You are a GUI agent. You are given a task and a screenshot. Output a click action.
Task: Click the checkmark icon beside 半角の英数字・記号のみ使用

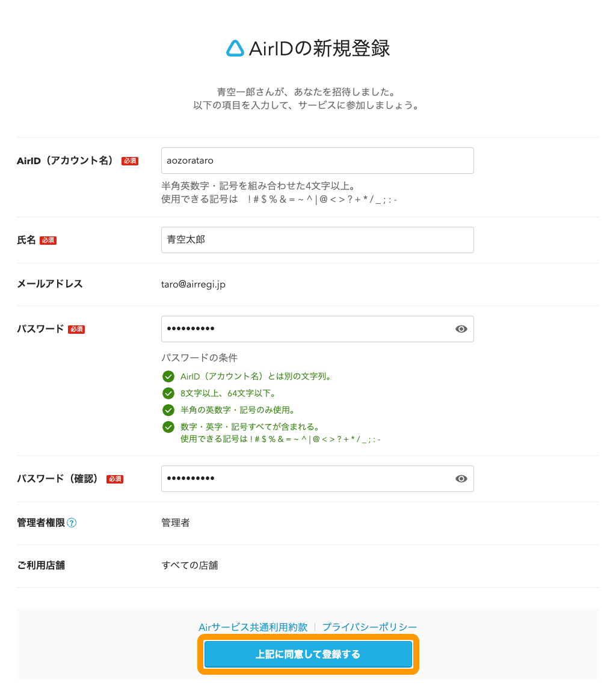click(x=168, y=410)
